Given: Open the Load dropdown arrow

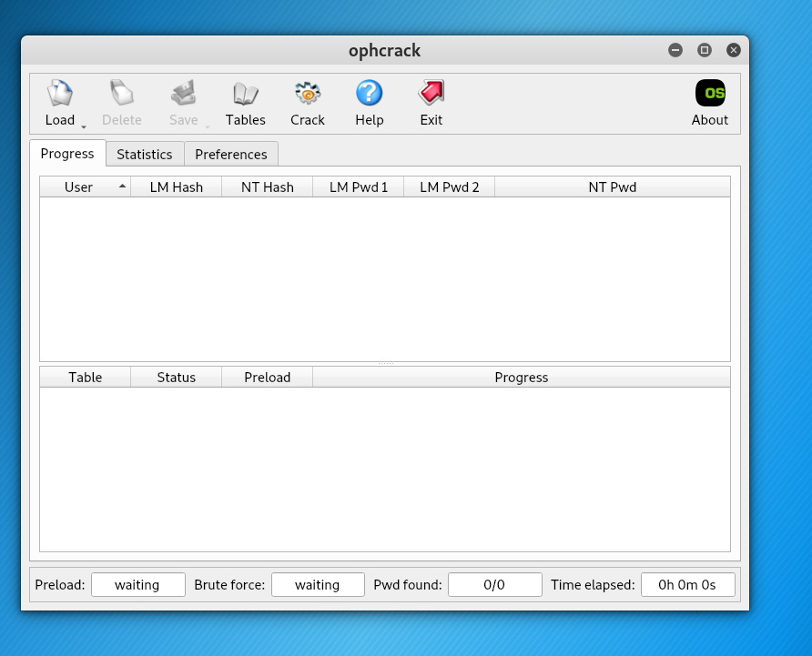Looking at the screenshot, I should [x=84, y=126].
